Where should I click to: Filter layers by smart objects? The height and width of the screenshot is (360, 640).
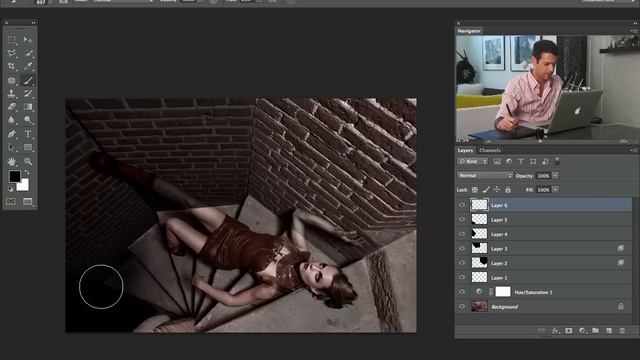(x=545, y=162)
